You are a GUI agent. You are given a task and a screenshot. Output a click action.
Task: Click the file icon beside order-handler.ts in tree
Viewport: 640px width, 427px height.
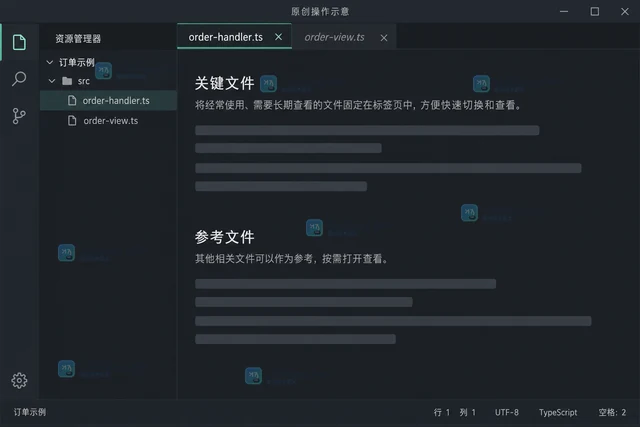pyautogui.click(x=72, y=100)
